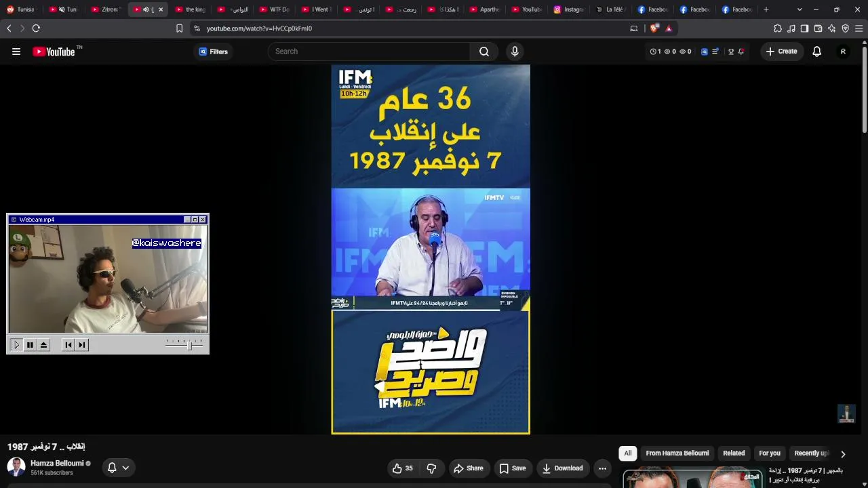868x488 pixels.
Task: Start voice search with microphone icon
Action: [515, 52]
